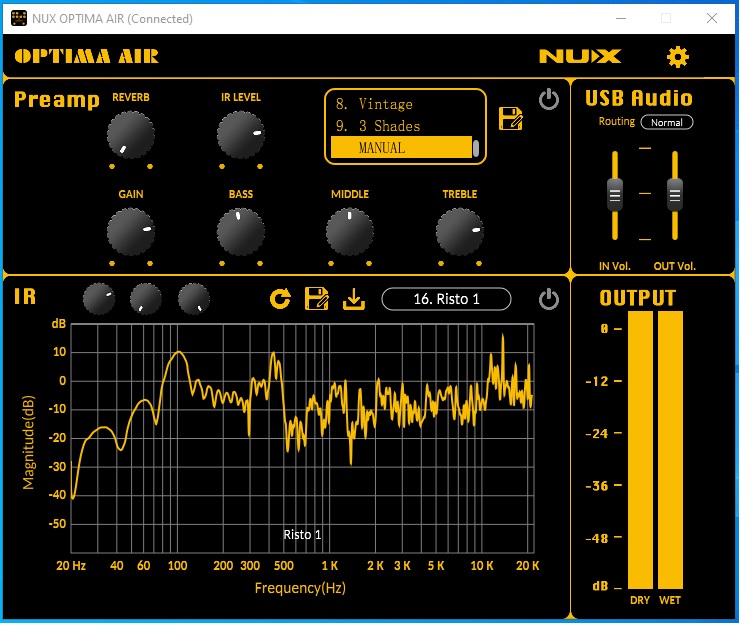Save the current IR using disk icon

point(317,298)
